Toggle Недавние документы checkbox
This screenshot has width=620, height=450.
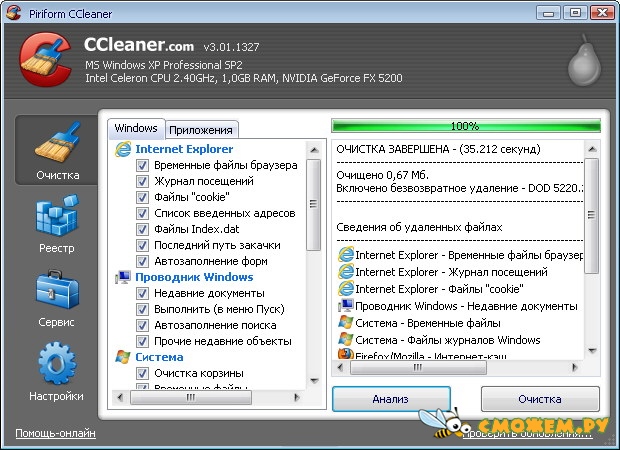click(x=142, y=293)
